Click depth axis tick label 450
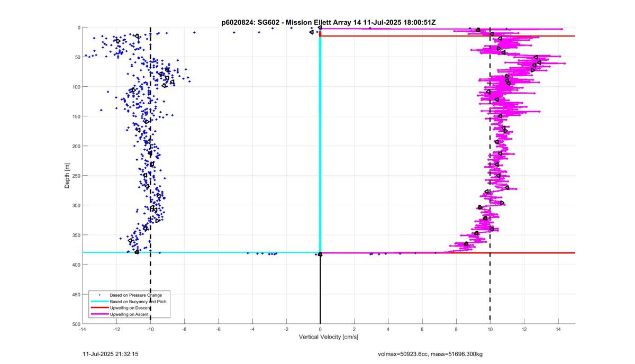 coord(76,294)
